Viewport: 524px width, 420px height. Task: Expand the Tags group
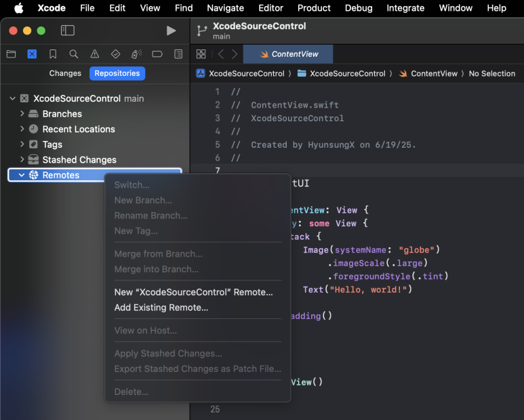(22, 144)
